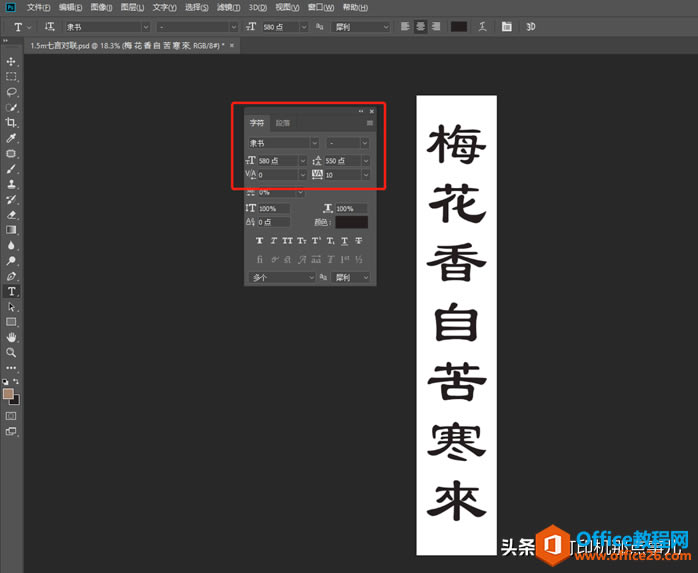
Task: Align text left in options bar
Action: 405,27
